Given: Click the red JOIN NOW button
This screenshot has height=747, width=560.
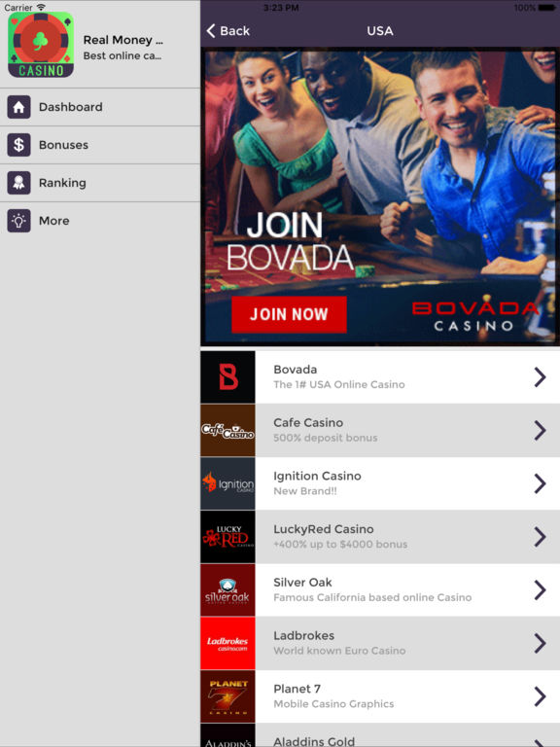Looking at the screenshot, I should 289,314.
